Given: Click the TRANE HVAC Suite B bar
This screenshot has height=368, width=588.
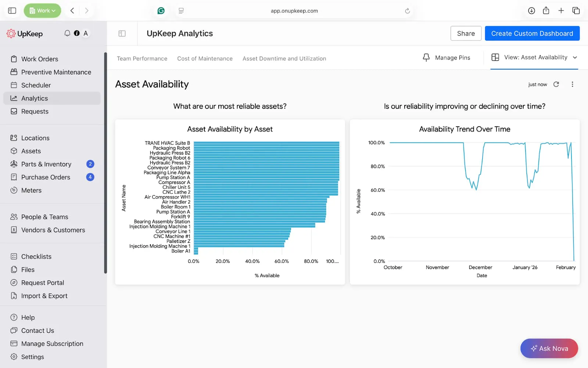Looking at the screenshot, I should (266, 143).
